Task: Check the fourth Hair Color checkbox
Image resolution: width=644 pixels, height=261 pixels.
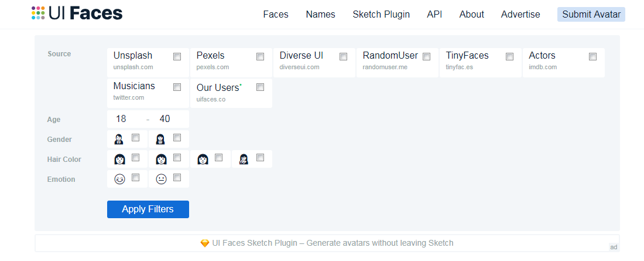Action: tap(260, 158)
